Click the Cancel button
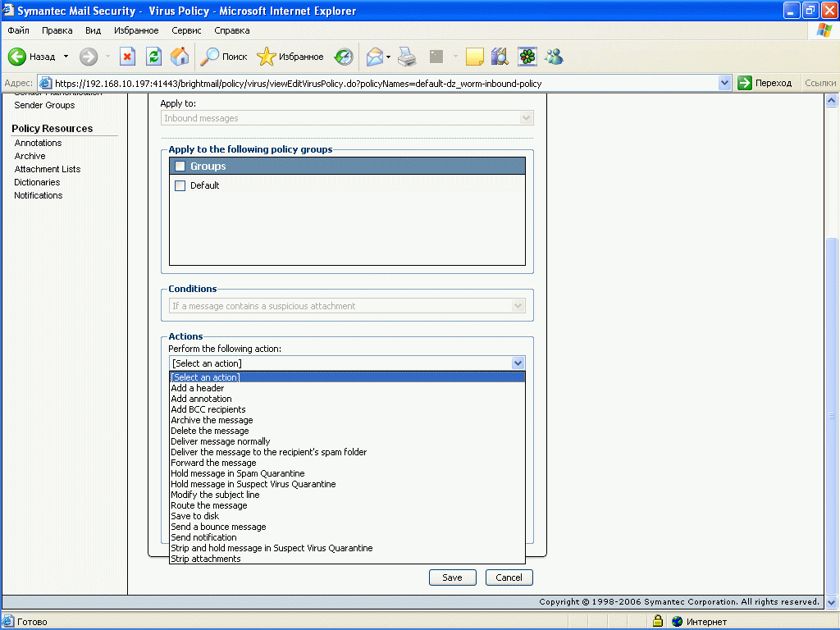 509,577
